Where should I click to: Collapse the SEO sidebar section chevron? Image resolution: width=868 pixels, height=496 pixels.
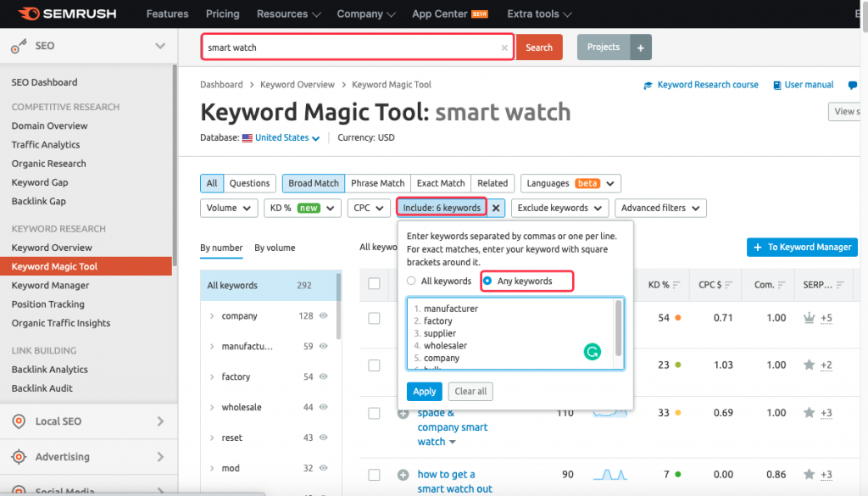[x=160, y=46]
